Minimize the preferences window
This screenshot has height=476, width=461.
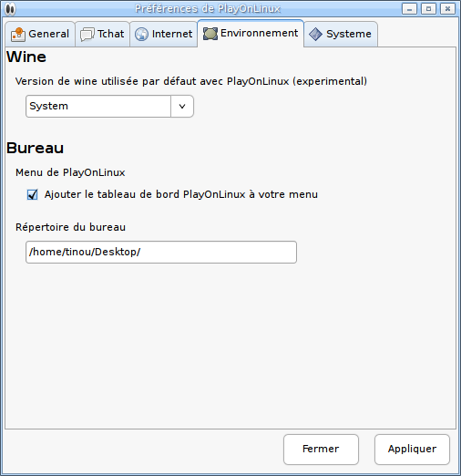coord(409,9)
